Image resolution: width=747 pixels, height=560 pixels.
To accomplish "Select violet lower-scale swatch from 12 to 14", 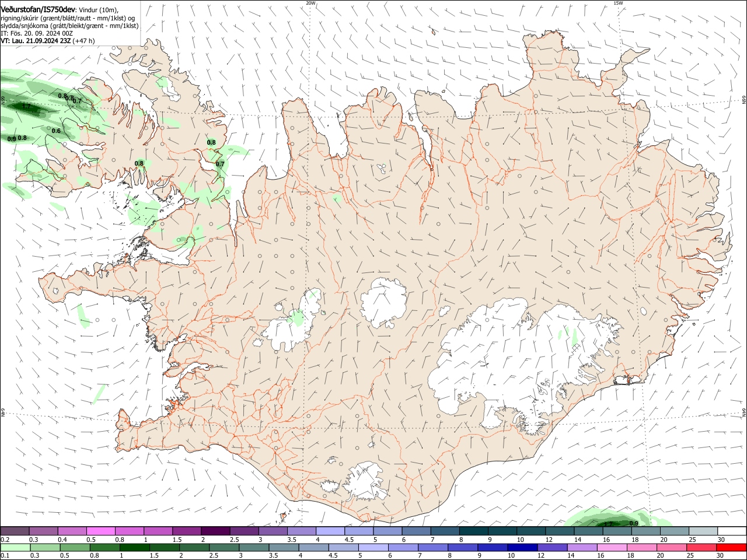I will coord(551,547).
